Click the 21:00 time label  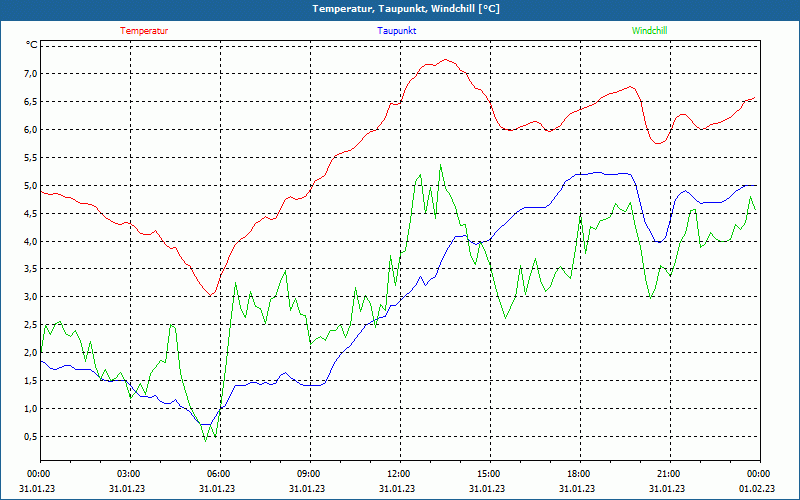click(670, 474)
